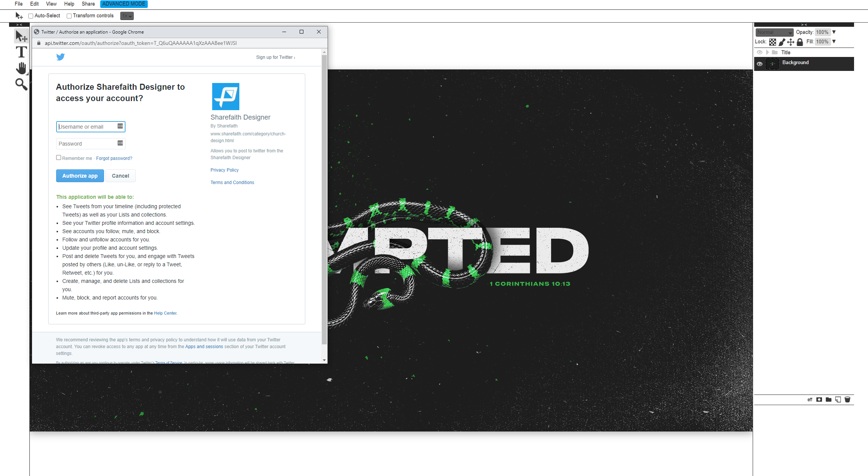Check the Remember me checkbox
The image size is (868, 476).
point(58,158)
